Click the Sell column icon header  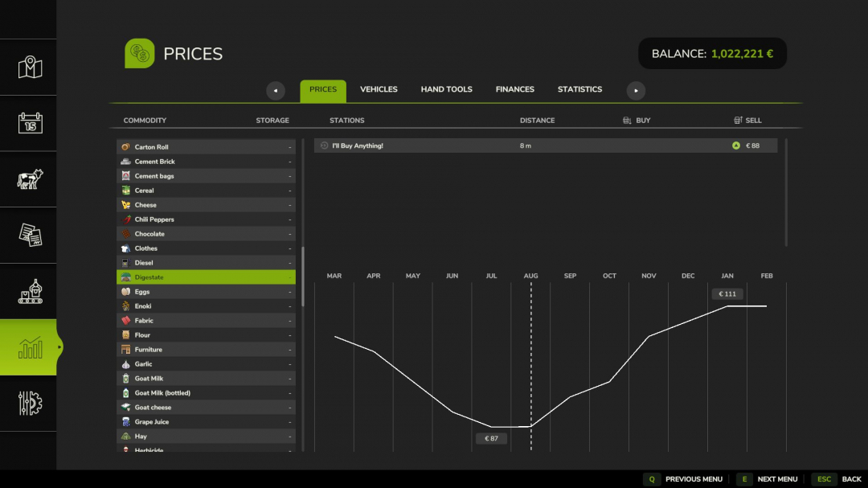738,120
